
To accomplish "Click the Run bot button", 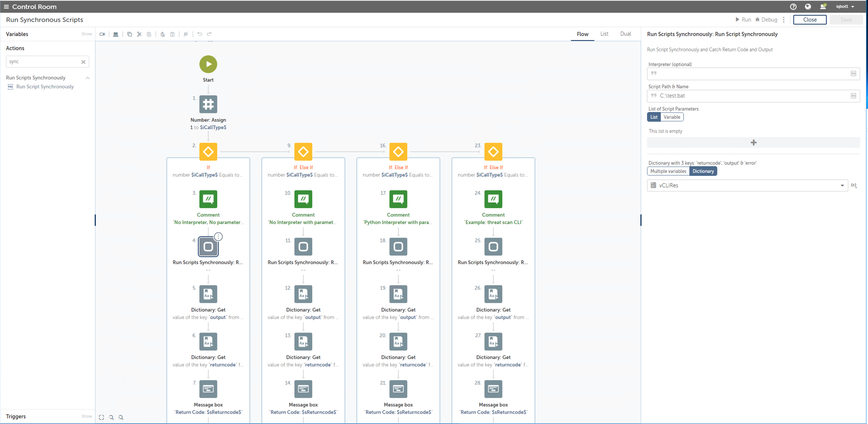I will click(x=743, y=20).
